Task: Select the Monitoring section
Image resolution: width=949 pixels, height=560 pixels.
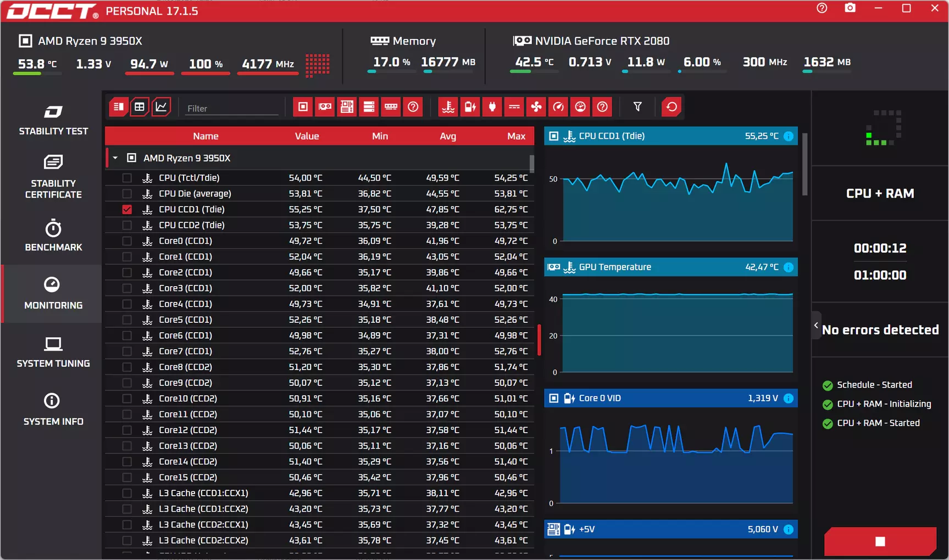Action: click(x=53, y=294)
